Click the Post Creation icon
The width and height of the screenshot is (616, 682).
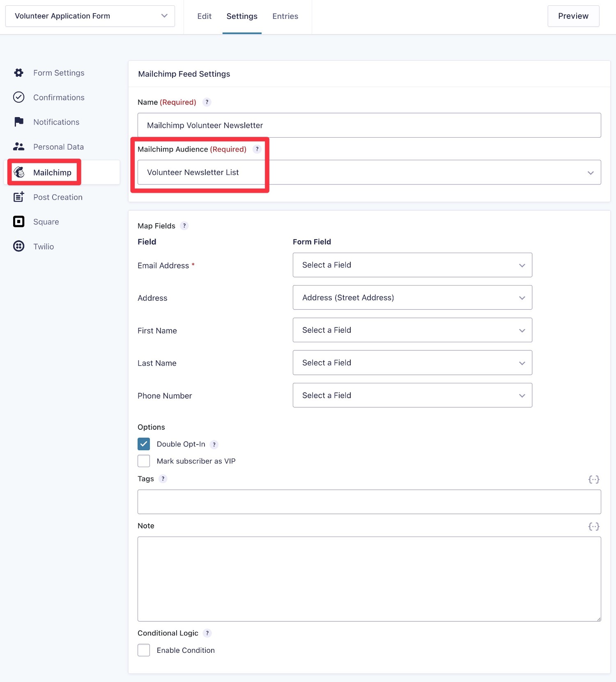pos(19,197)
